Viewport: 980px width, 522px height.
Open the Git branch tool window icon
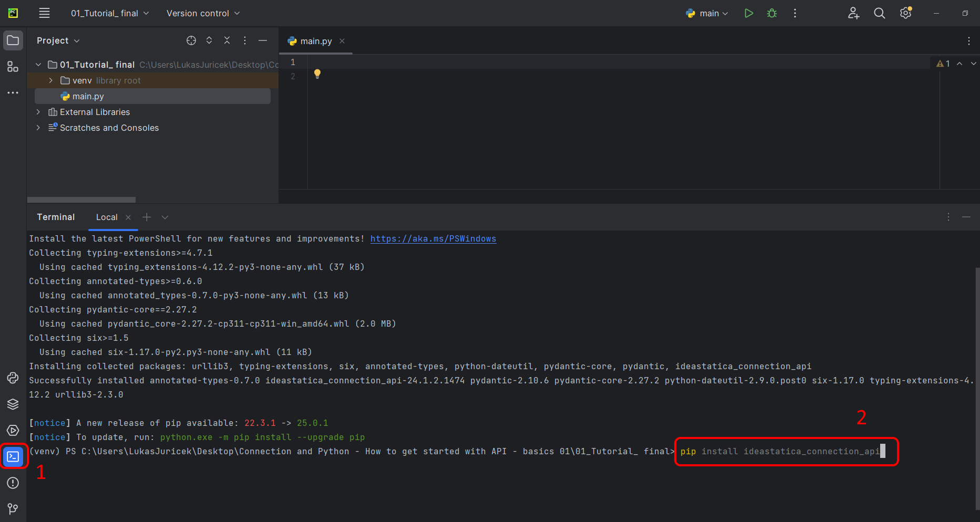click(x=13, y=508)
